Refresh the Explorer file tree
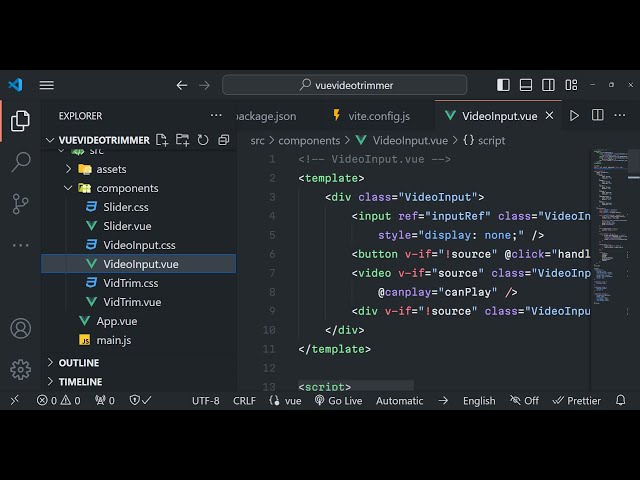The image size is (640, 480). pyautogui.click(x=203, y=140)
